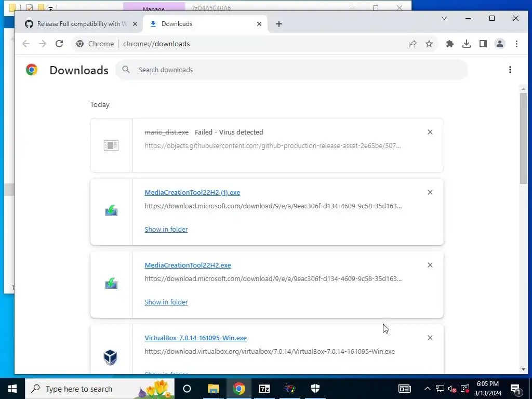
Task: Close the GitHub Release tab
Action: (135, 24)
